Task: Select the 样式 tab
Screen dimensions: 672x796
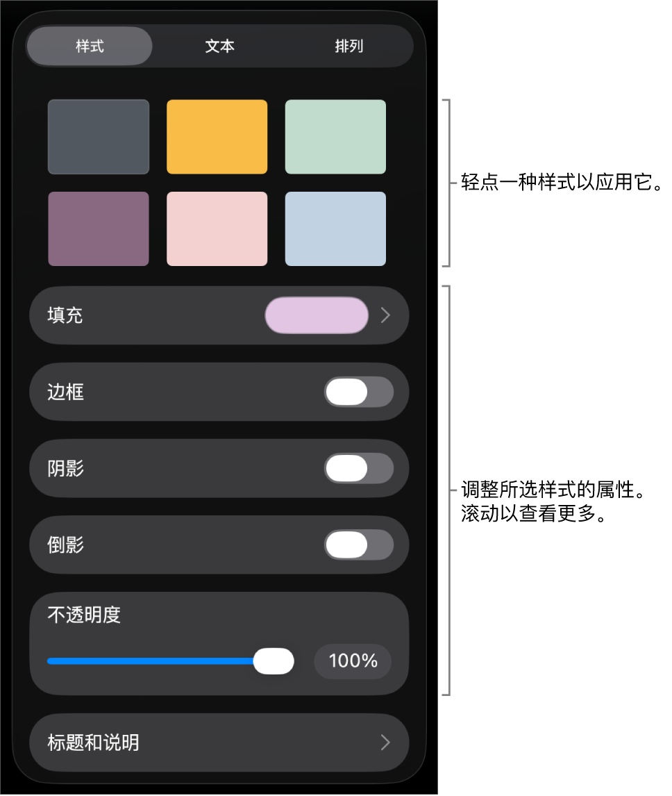Action: [90, 47]
